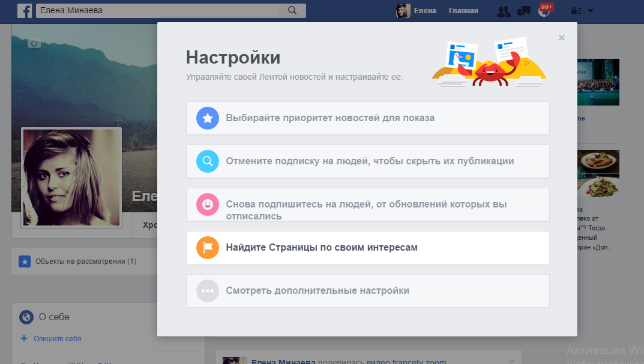Click the pink smiley icon
This screenshot has width=644, height=364.
coord(208,204)
